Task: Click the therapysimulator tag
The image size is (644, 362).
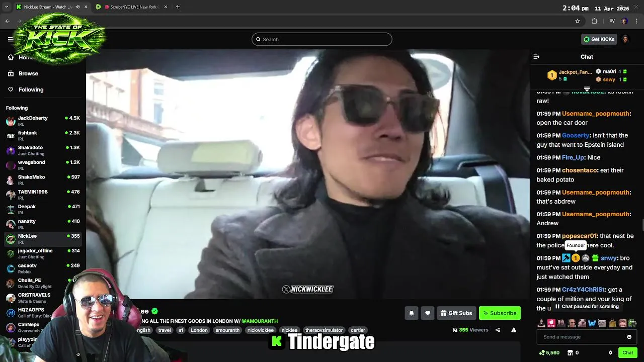Action: (324, 330)
